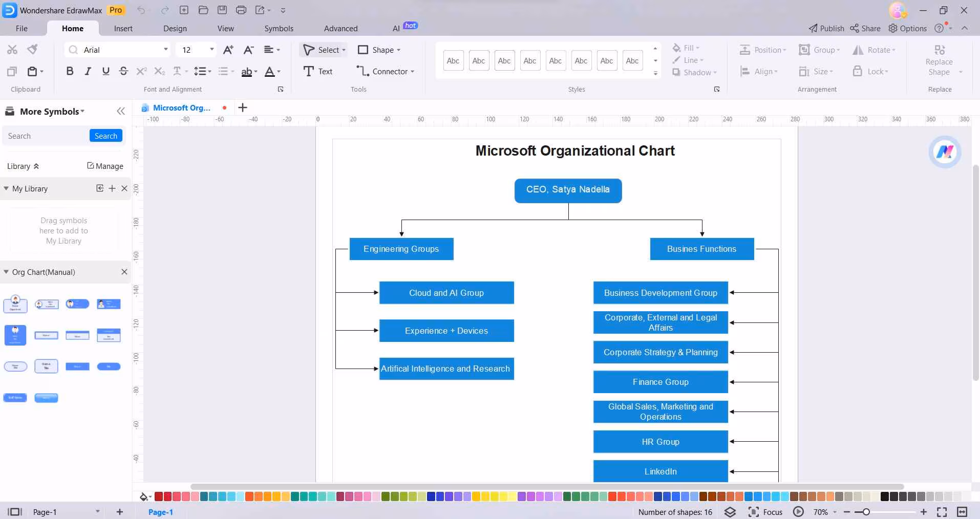Click the Redo arrow in title bar

pos(165,10)
